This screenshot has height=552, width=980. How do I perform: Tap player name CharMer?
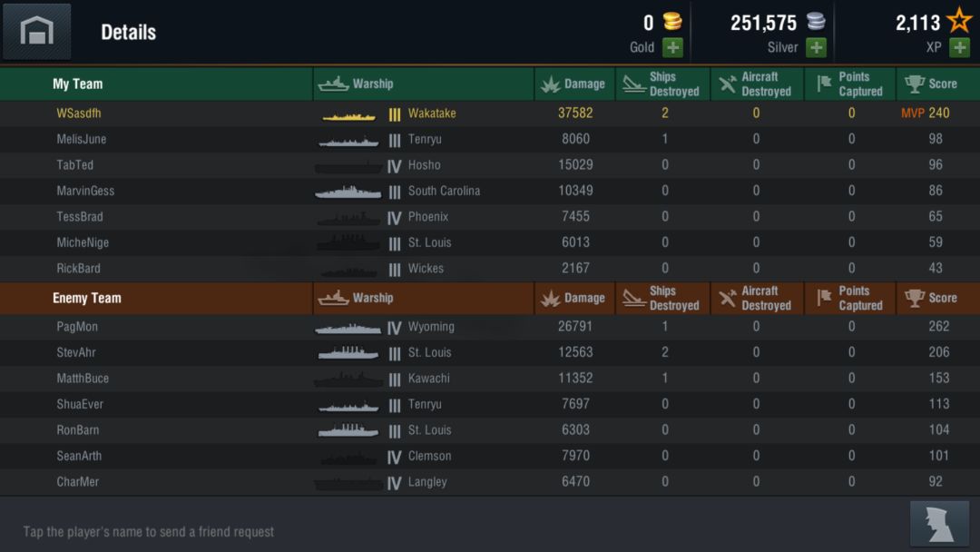(x=78, y=482)
